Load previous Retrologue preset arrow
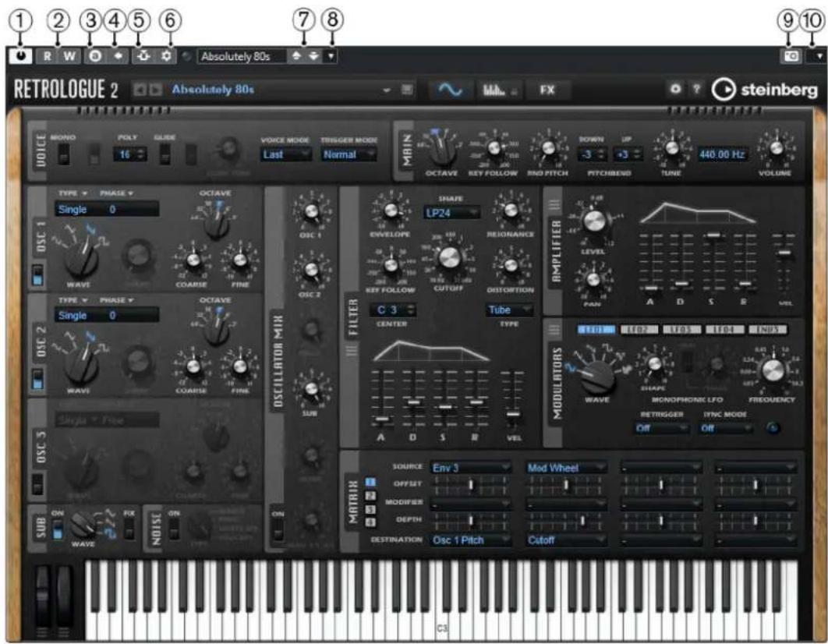The image size is (828, 644). [140, 90]
